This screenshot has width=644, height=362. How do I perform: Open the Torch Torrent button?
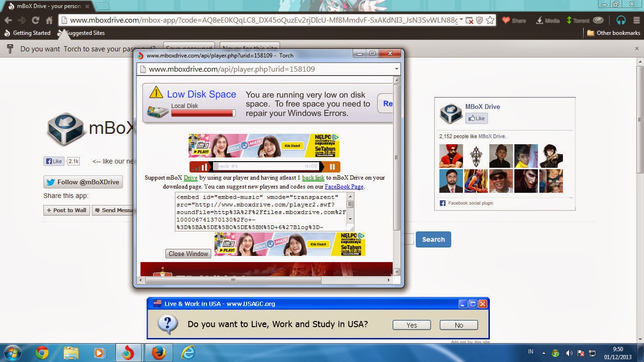click(578, 20)
